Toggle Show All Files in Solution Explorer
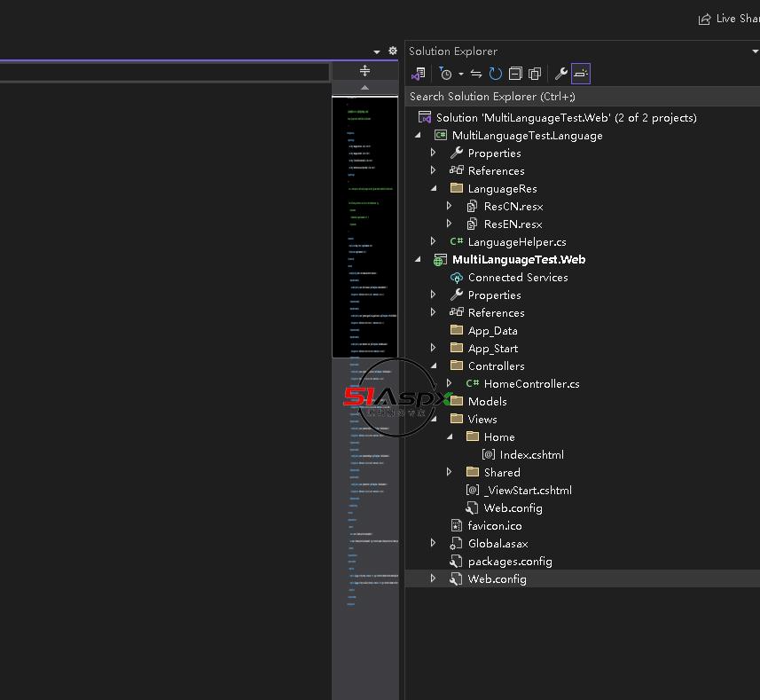This screenshot has height=700, width=760. point(535,74)
